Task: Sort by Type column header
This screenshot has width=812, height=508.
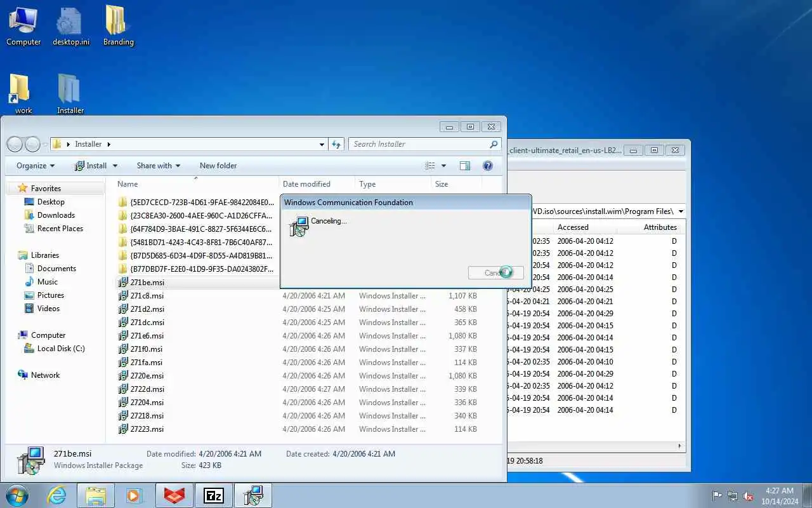Action: [393, 184]
